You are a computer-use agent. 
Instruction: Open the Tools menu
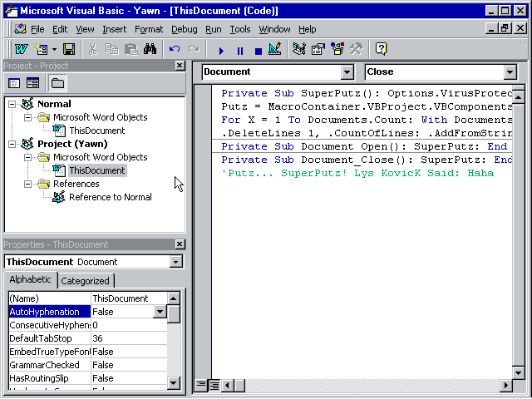(x=240, y=30)
